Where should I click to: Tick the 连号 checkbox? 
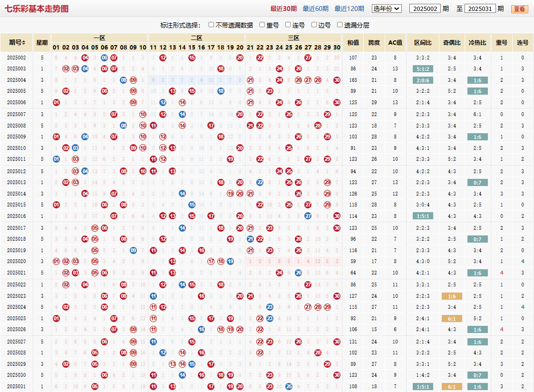288,25
